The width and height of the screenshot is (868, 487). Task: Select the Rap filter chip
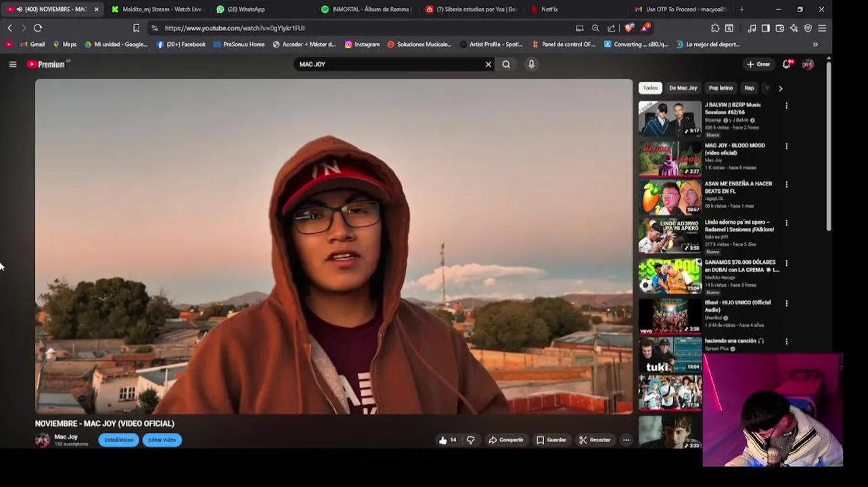(749, 88)
